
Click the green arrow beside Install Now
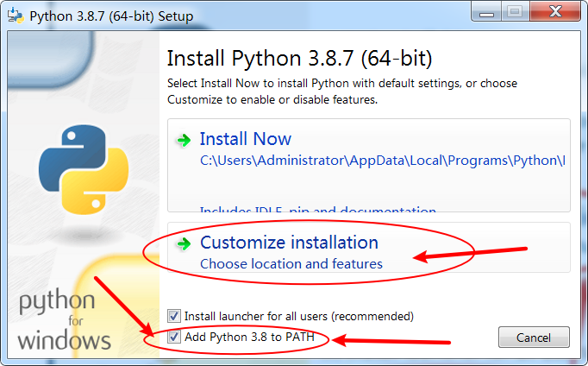pyautogui.click(x=184, y=141)
